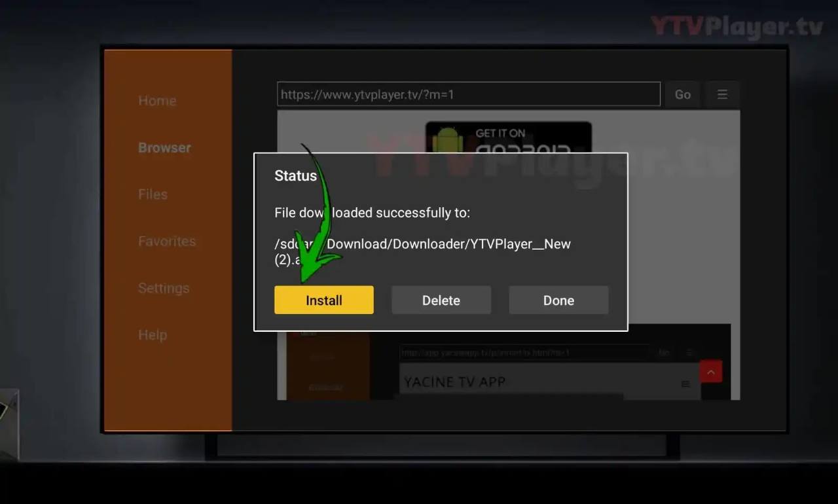Click the Go button next to URL
838x504 pixels.
[682, 95]
